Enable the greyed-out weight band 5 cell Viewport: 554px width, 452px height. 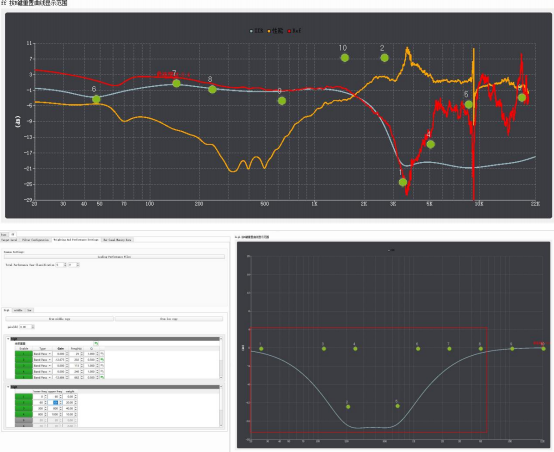(24, 420)
